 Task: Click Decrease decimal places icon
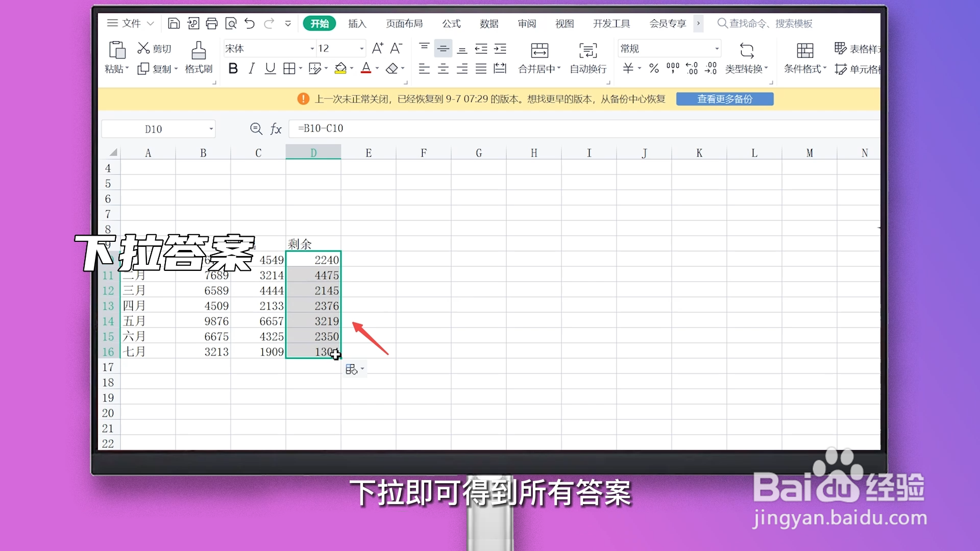(x=710, y=68)
